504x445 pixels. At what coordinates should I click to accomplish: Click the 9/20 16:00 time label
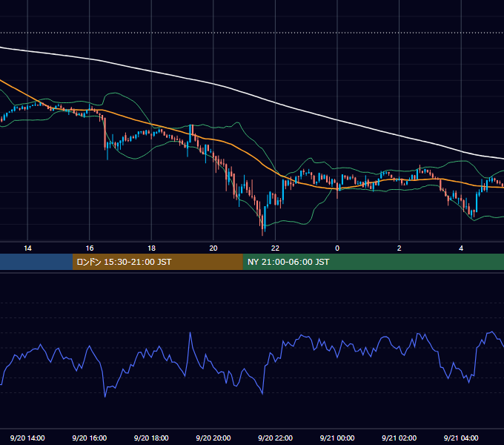click(x=90, y=438)
